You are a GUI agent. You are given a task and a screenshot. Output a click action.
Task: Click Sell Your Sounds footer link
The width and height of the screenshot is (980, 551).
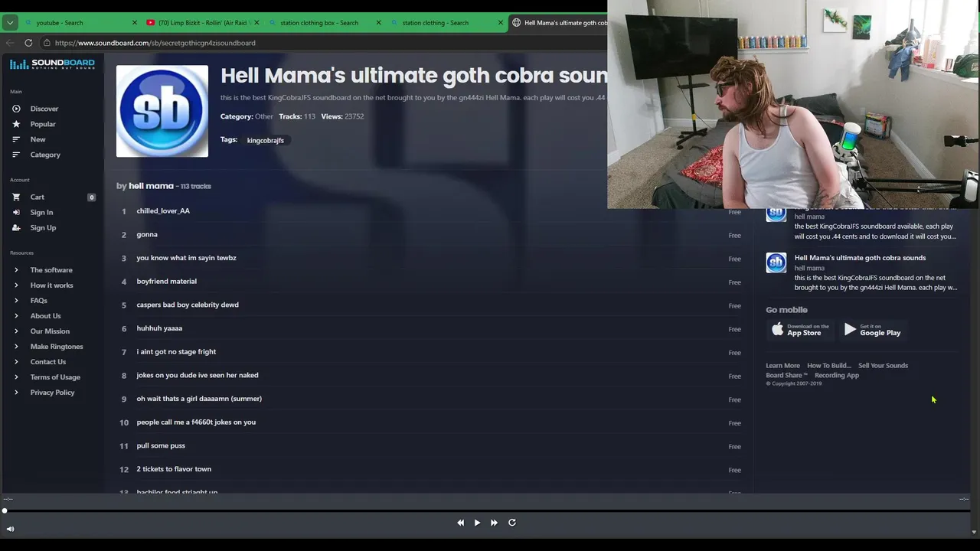883,366
